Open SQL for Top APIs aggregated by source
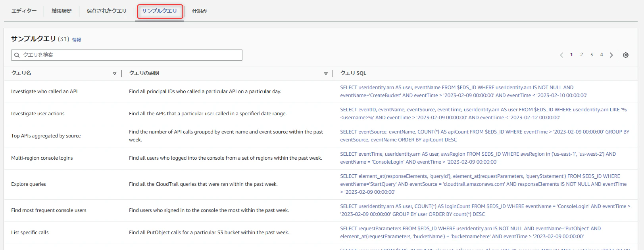This screenshot has height=250, width=644. 484,136
